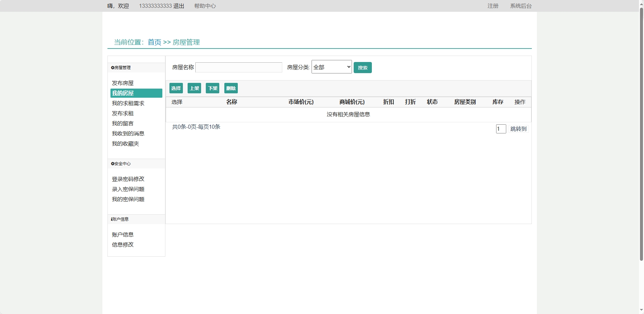Image resolution: width=644 pixels, height=314 pixels.
Task: Select 我的房屋 sidebar item
Action: tap(123, 93)
